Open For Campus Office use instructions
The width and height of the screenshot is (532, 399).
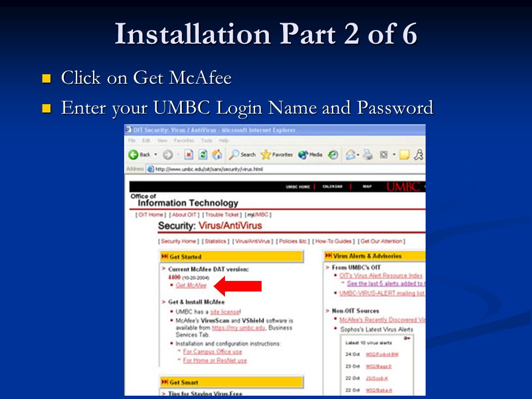(212, 351)
